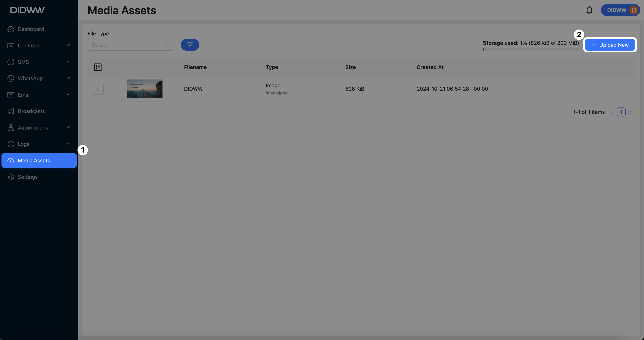644x340 pixels.
Task: Open the Dashboard from the sidebar
Action: pos(31,29)
